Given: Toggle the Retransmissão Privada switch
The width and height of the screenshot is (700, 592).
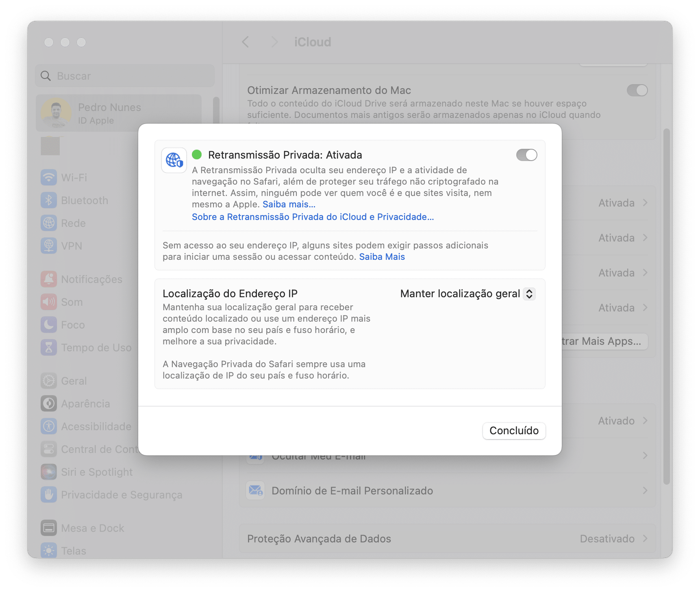Looking at the screenshot, I should (x=526, y=155).
